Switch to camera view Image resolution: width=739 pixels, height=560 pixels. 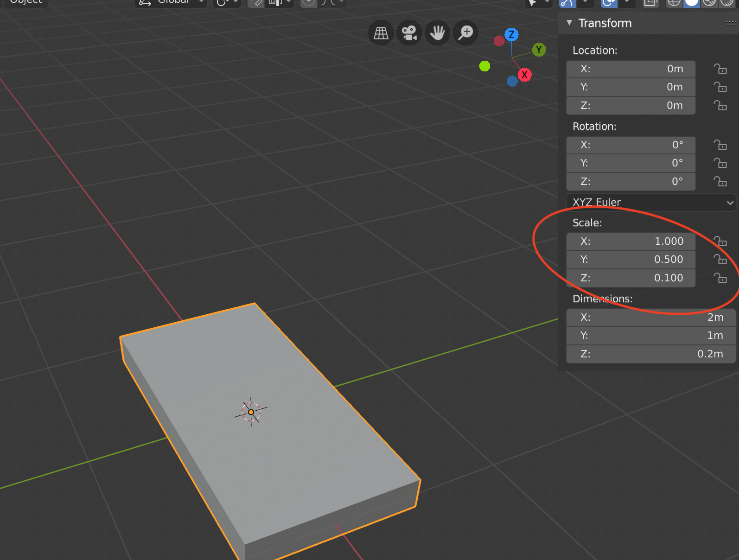click(409, 33)
